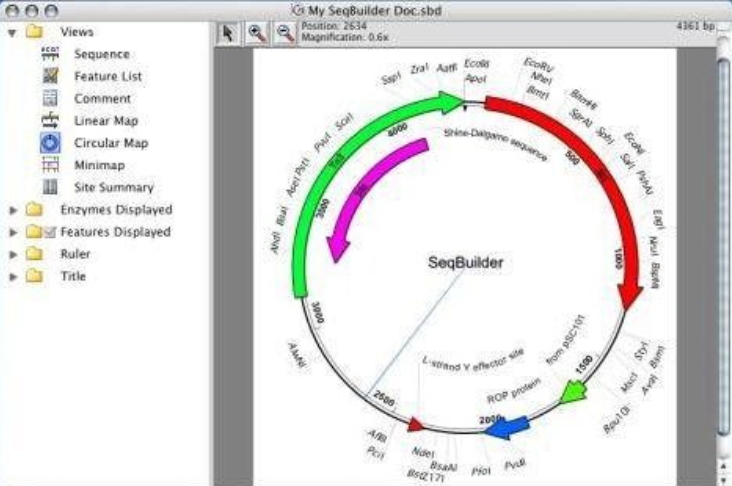Viewport: 732px width, 486px height.
Task: Click the EcoRV enzyme site label
Action: 538,65
